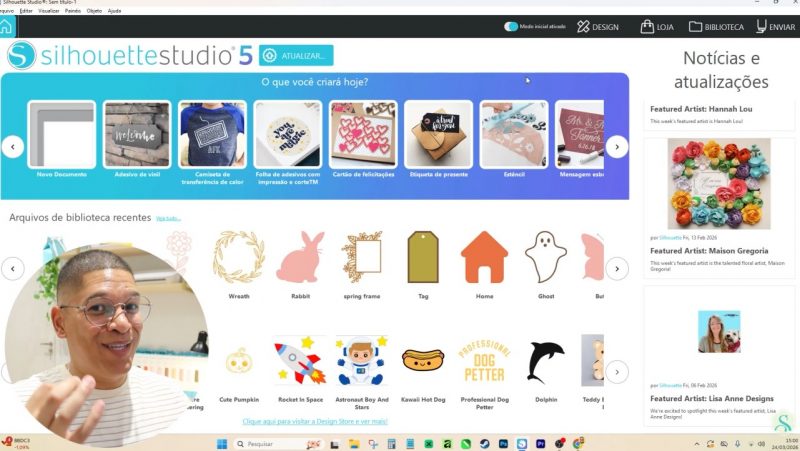Choose the Adesivo de vinil project
800x451 pixels.
pyautogui.click(x=137, y=134)
